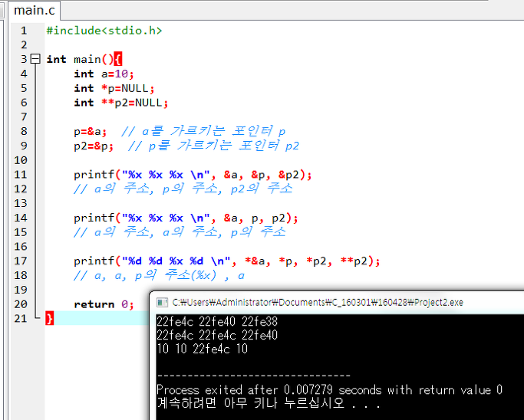Click the console window icon beside Project2.exe
This screenshot has height=420, width=524.
(x=163, y=303)
